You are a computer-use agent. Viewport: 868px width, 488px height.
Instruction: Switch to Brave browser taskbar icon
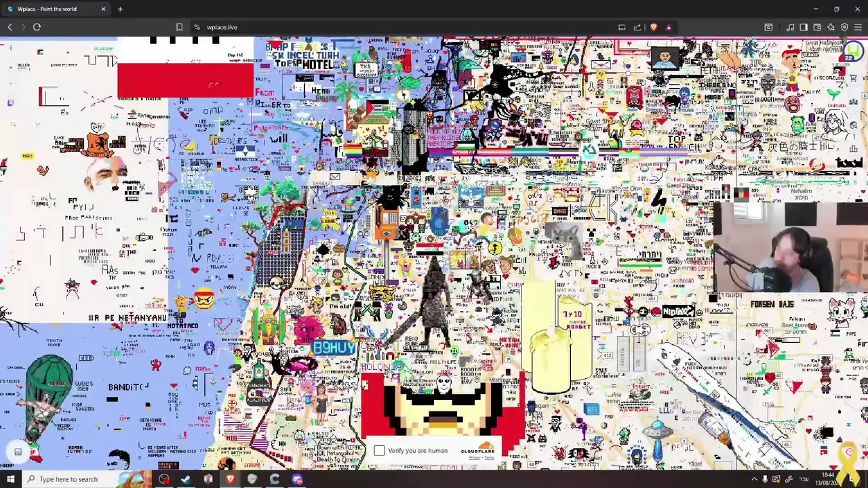click(230, 479)
